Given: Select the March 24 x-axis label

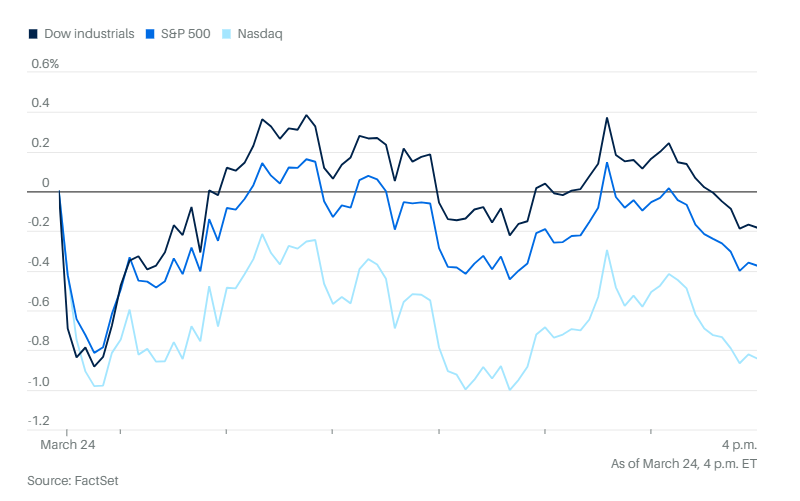Looking at the screenshot, I should 65,444.
